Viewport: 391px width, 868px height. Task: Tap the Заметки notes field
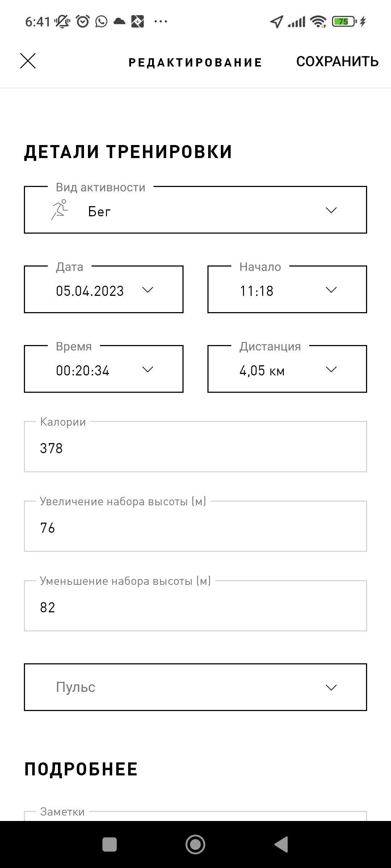[x=195, y=816]
